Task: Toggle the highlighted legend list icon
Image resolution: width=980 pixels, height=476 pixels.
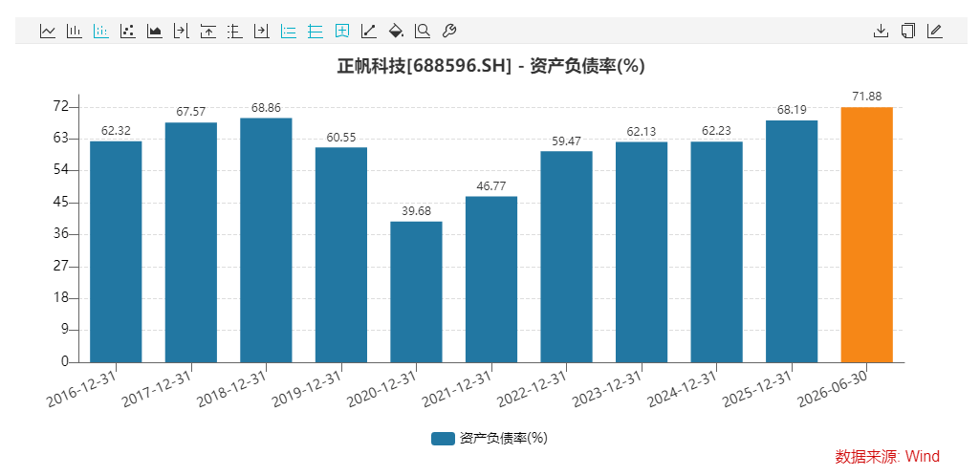Action: pos(288,31)
